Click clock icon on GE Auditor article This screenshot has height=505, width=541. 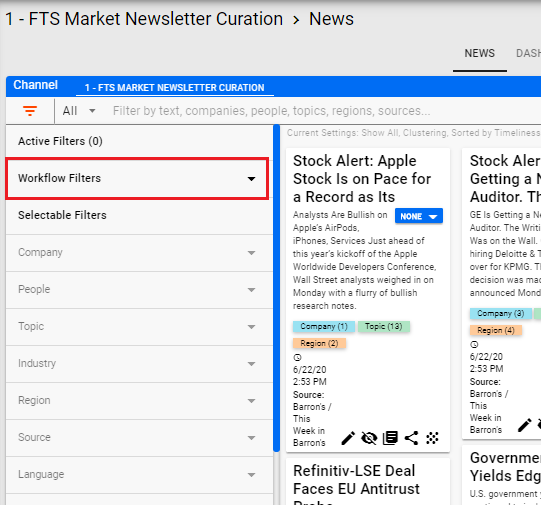(x=474, y=345)
